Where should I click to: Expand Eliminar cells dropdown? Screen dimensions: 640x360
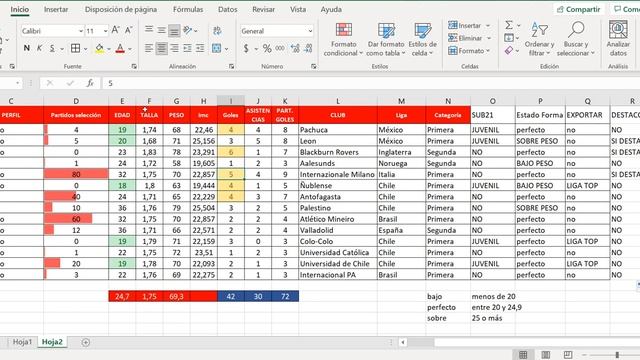489,38
